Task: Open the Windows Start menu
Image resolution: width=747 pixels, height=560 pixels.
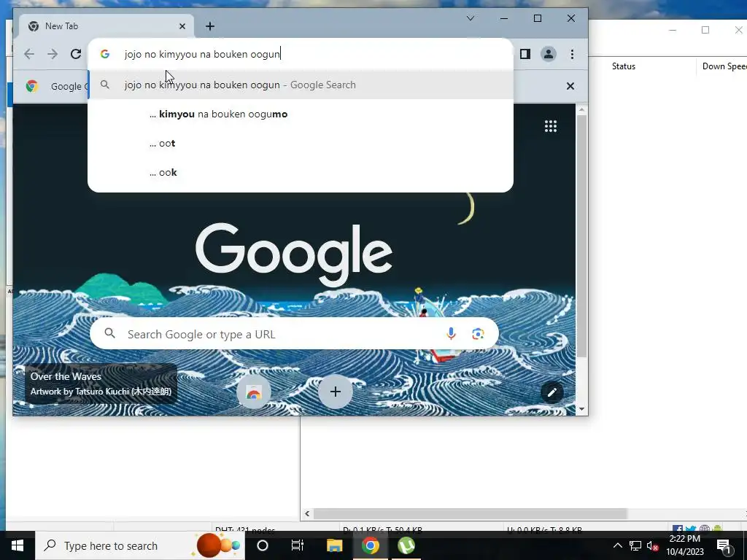Action: coord(18,545)
